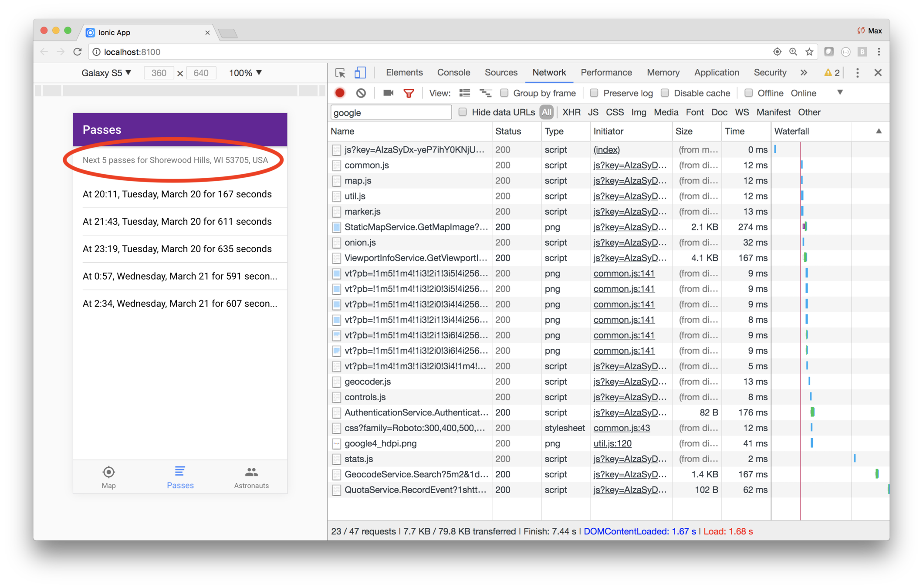This screenshot has height=588, width=923.
Task: Open the Performance panel tab
Action: click(x=606, y=72)
